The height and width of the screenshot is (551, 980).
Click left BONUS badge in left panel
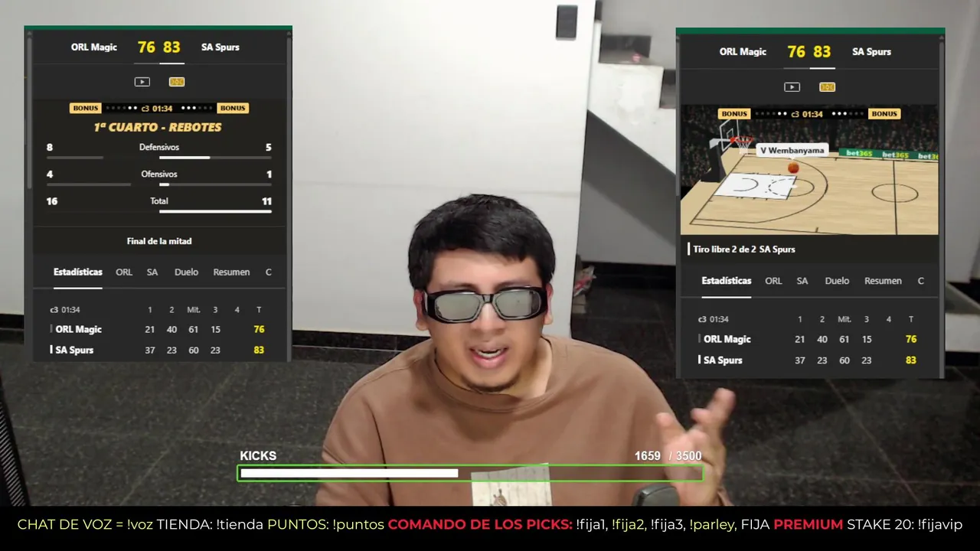click(86, 108)
